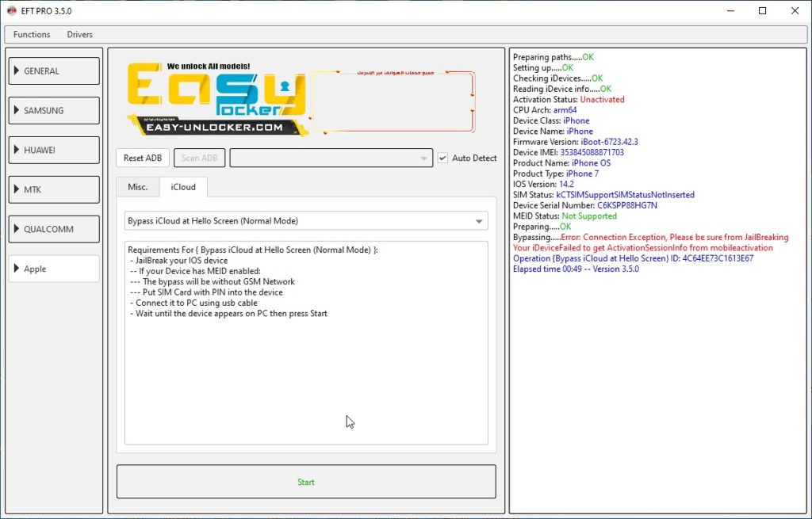The image size is (812, 519).
Task: Open the Bypass iCloud mode dropdown
Action: point(306,221)
